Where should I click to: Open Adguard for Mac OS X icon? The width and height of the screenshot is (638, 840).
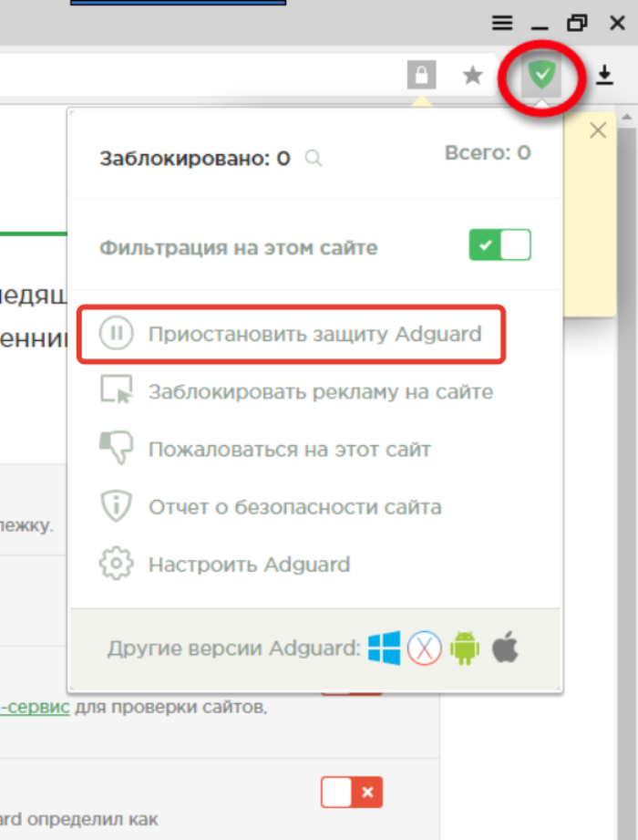425,648
